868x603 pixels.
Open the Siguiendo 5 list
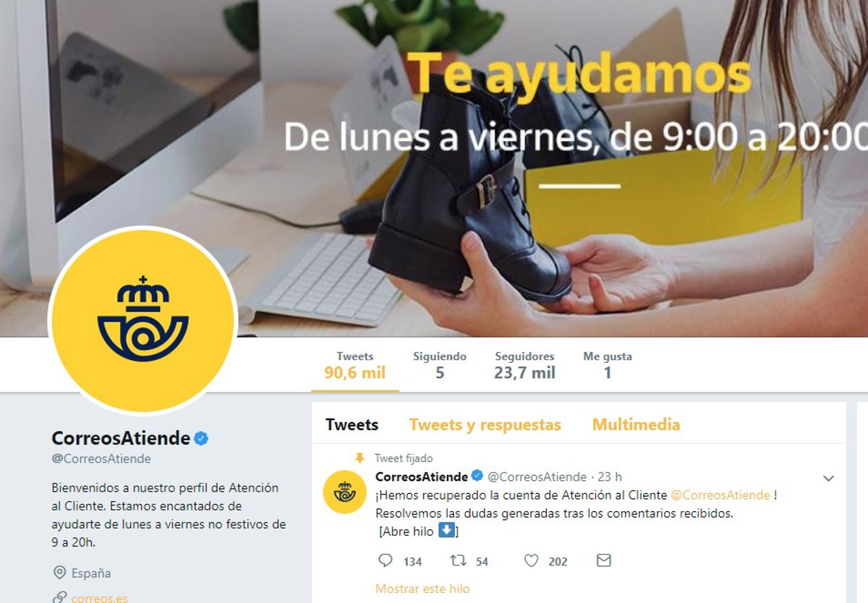tap(440, 366)
